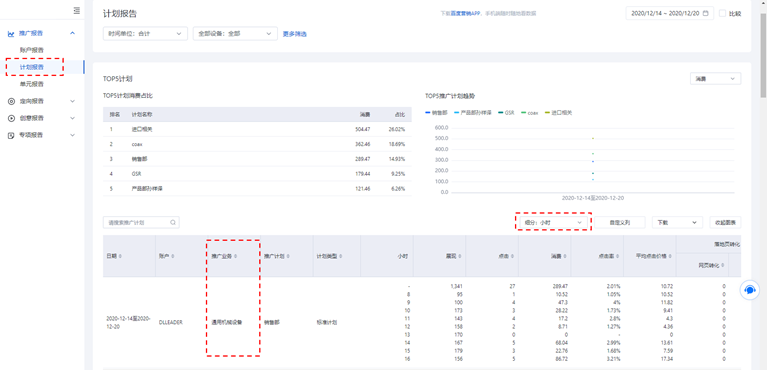
Task: Click the page vertical scrollbar thumb
Action: (x=763, y=49)
